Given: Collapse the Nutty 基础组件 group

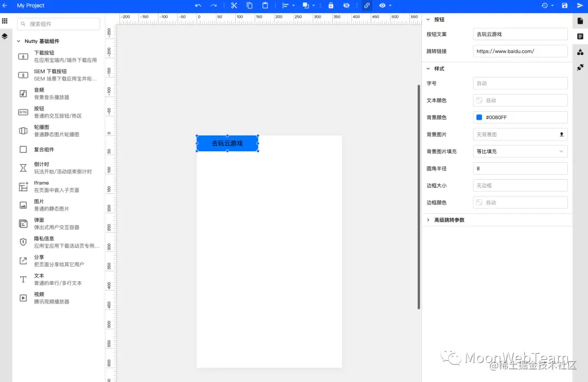Looking at the screenshot, I should tap(19, 41).
